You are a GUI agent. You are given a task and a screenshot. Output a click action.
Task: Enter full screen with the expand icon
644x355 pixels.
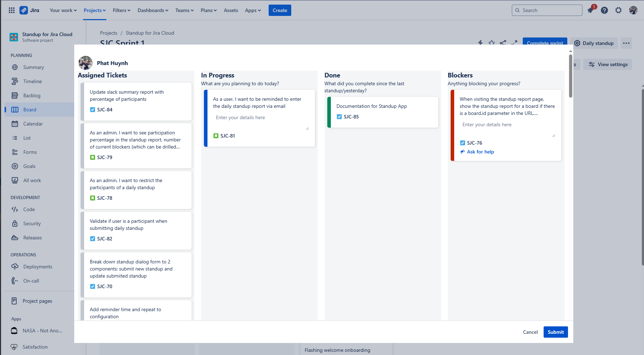pos(514,42)
